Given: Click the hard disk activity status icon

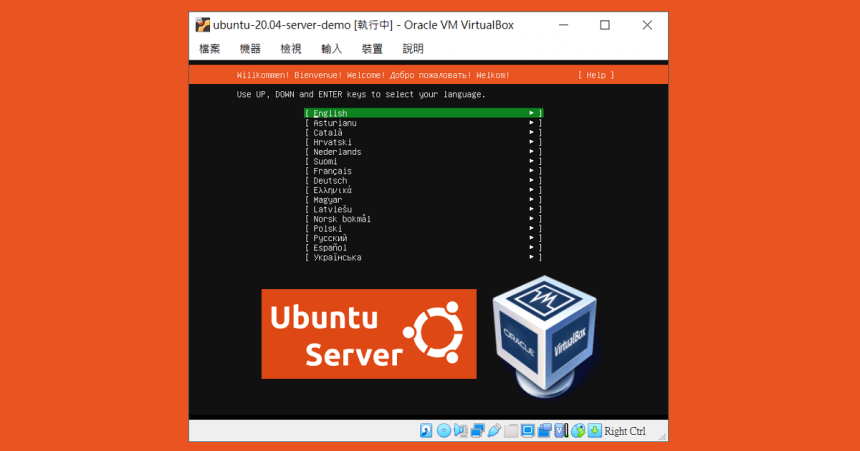Looking at the screenshot, I should pyautogui.click(x=426, y=431).
